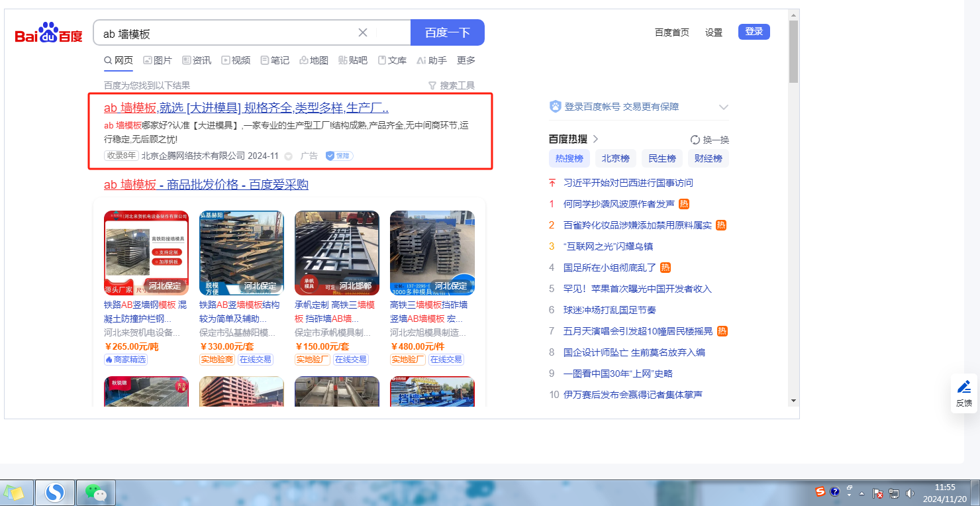This screenshot has height=506, width=980.
Task: Open the 设置 link
Action: click(714, 32)
